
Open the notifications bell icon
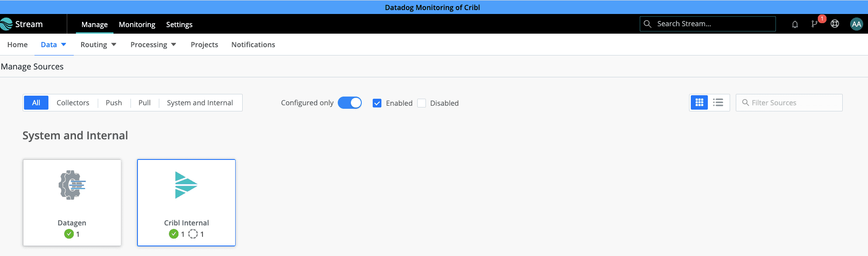click(x=795, y=24)
